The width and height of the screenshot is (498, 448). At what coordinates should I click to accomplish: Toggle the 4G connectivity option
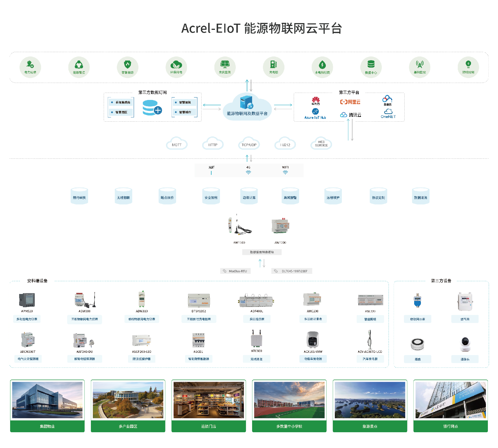tap(249, 170)
